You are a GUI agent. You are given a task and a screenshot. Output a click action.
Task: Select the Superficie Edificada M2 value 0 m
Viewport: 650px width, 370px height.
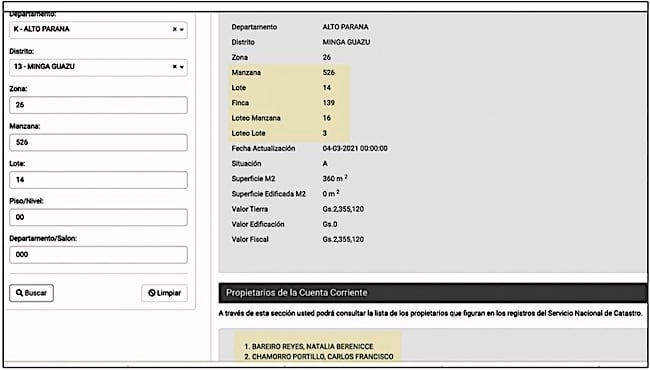(x=331, y=193)
